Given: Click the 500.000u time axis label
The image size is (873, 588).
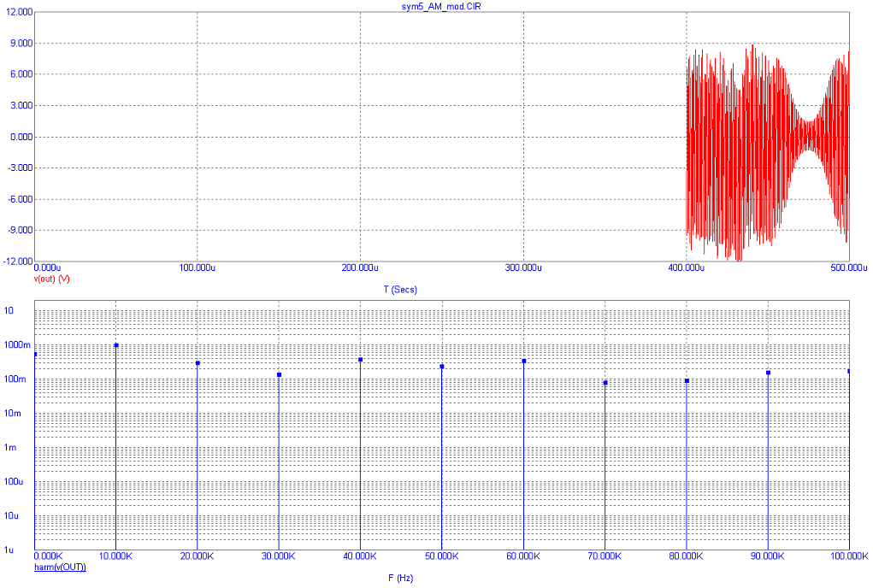Looking at the screenshot, I should [849, 268].
